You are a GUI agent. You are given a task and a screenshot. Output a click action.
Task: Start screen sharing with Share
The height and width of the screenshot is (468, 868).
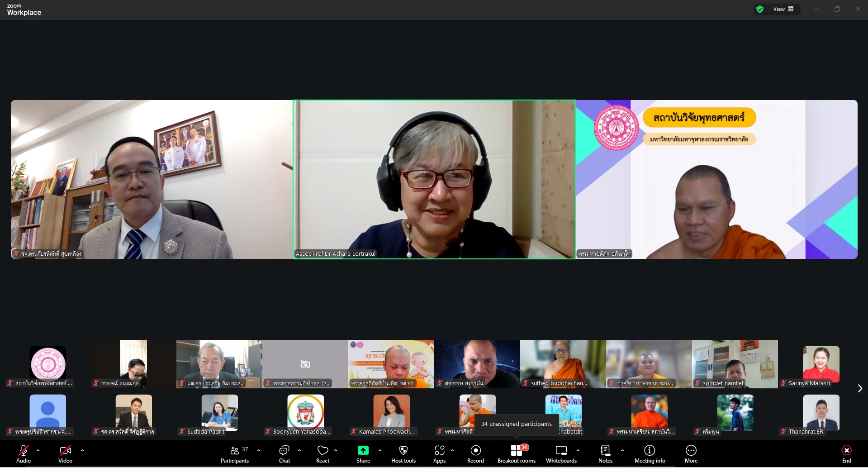pyautogui.click(x=363, y=454)
